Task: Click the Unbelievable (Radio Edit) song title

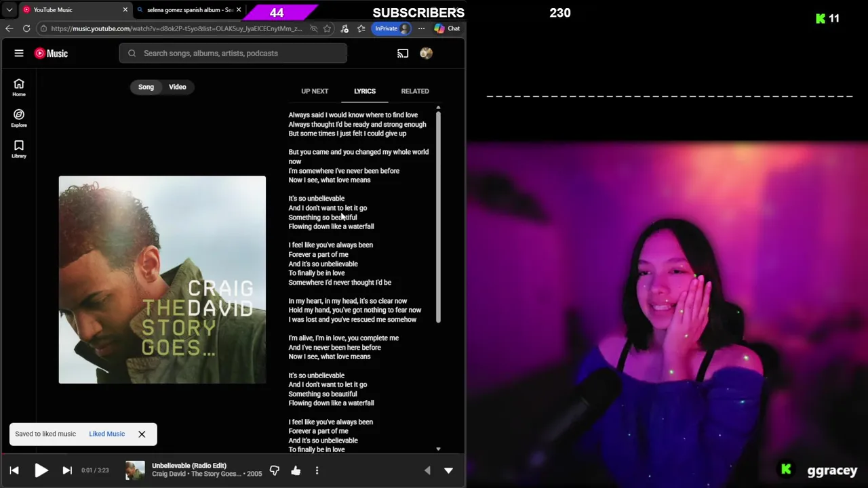Action: pyautogui.click(x=189, y=466)
